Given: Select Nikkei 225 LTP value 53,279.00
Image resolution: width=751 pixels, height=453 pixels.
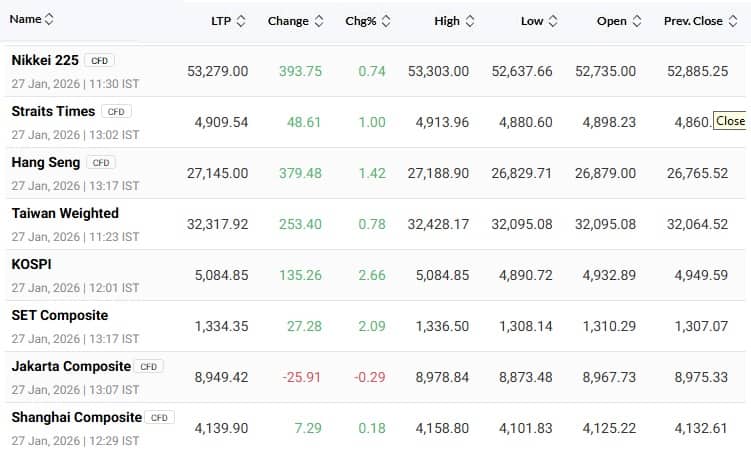Looking at the screenshot, I should (x=217, y=71).
